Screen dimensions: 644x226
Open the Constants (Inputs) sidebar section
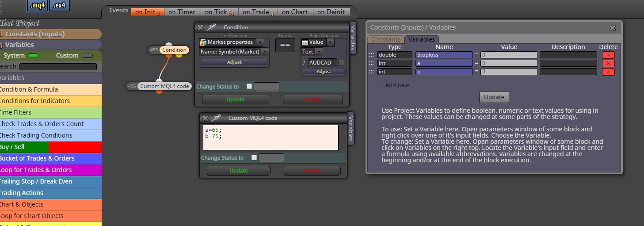coord(50,34)
